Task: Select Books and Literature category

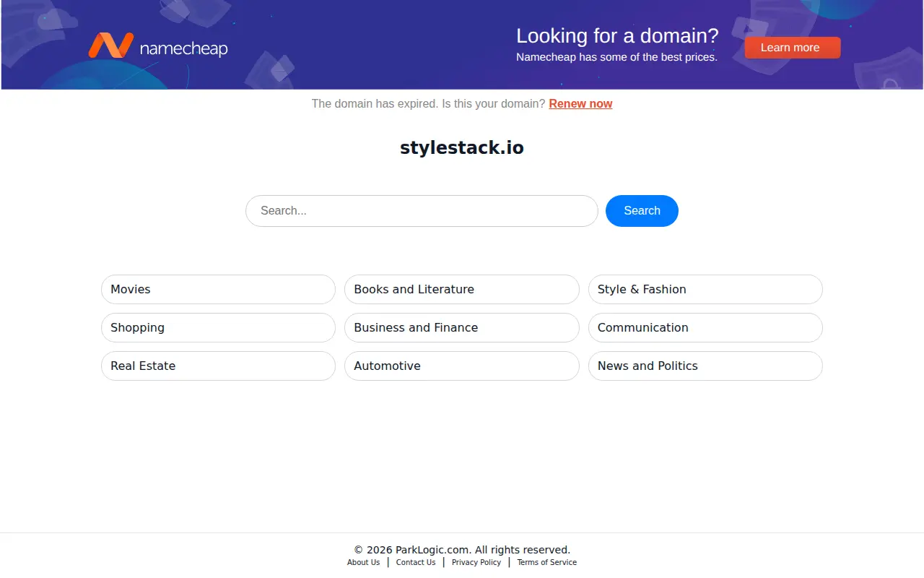Action: click(462, 289)
